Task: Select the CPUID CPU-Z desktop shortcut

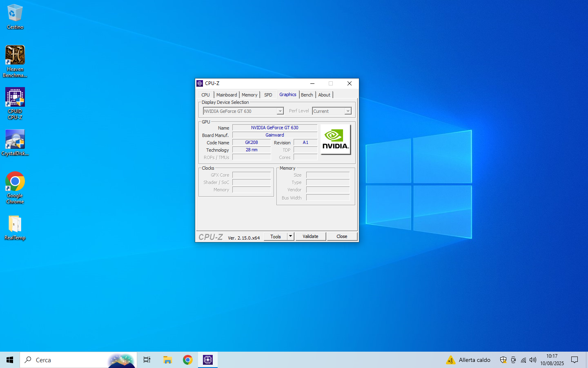Action: (15, 103)
